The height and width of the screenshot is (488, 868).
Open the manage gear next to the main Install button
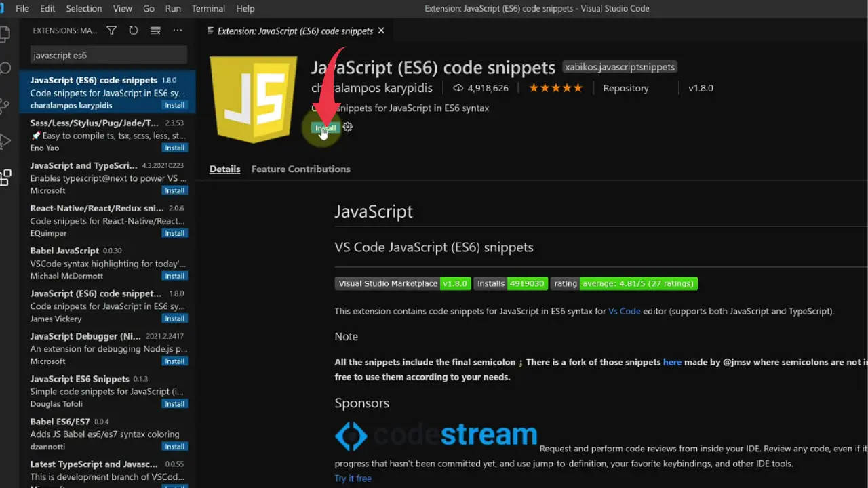(348, 127)
